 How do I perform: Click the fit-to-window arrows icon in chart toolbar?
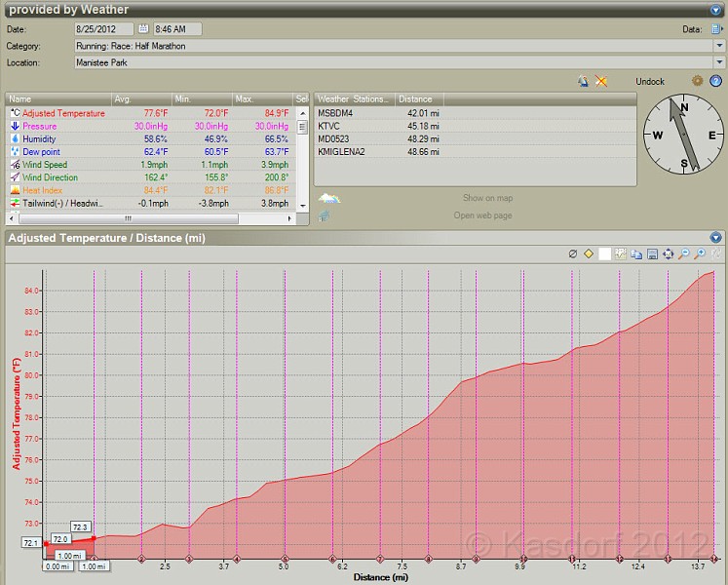(x=669, y=253)
